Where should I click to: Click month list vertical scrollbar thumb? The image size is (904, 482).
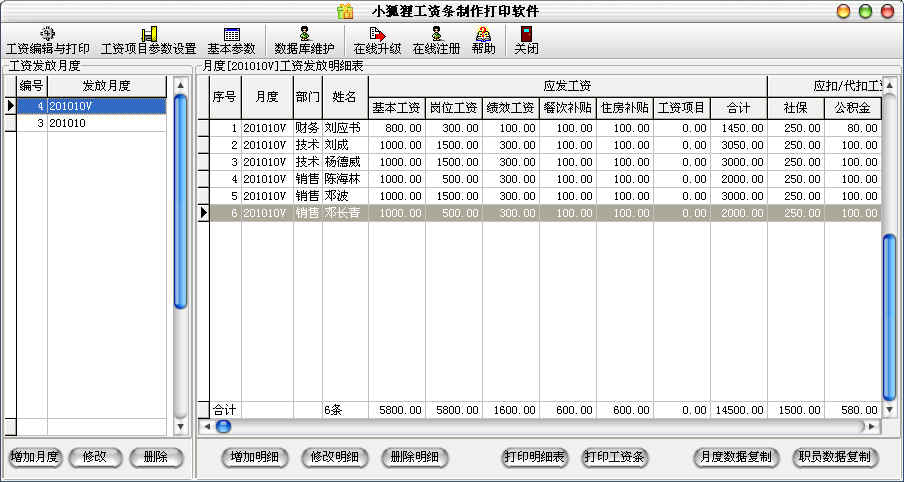tap(180, 201)
